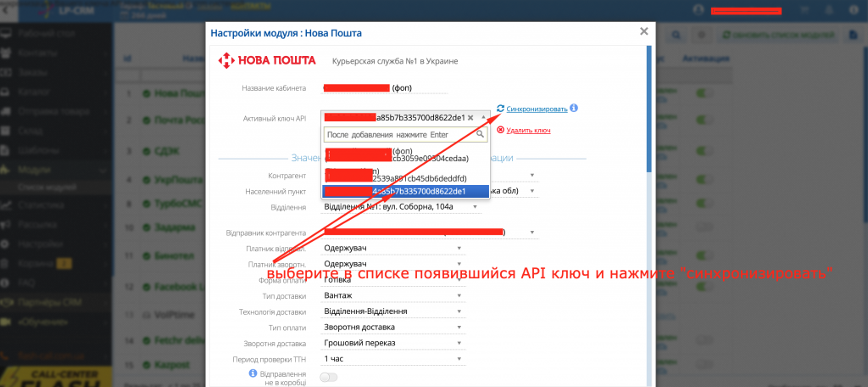Open Технологія доставки Відділення-Відділення dropdown
The height and width of the screenshot is (387, 868).
pyautogui.click(x=393, y=311)
